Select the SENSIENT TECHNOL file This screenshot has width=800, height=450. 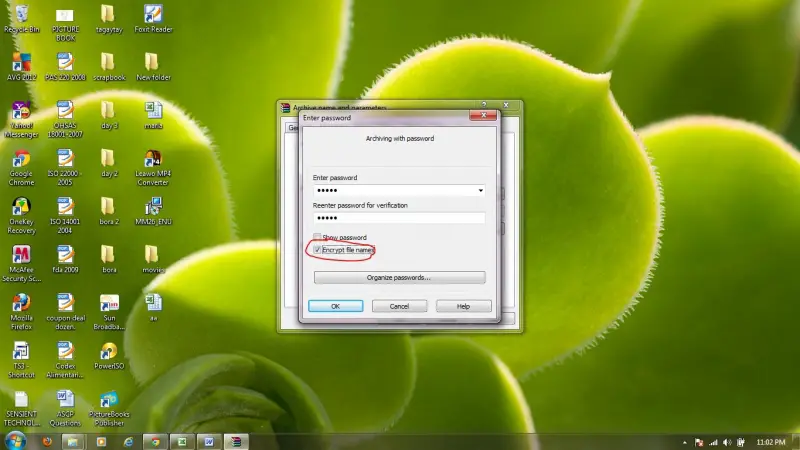point(21,408)
